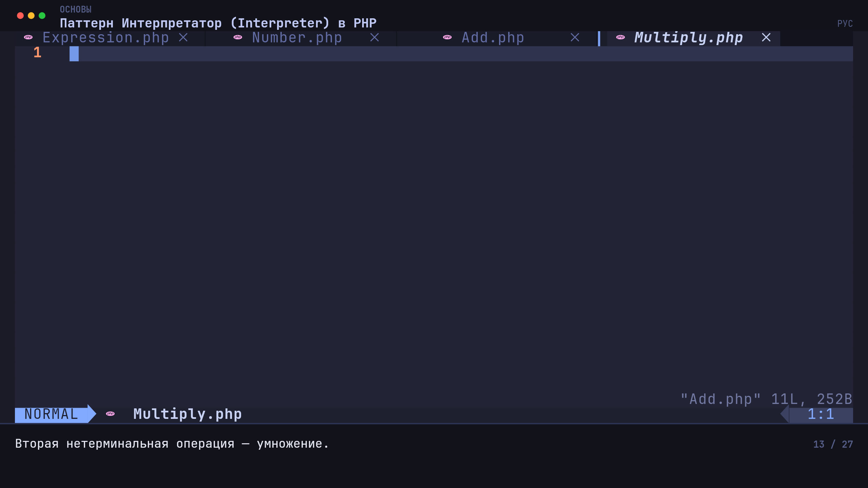This screenshot has width=868, height=488.
Task: Click the green maximize window button
Action: (42, 16)
